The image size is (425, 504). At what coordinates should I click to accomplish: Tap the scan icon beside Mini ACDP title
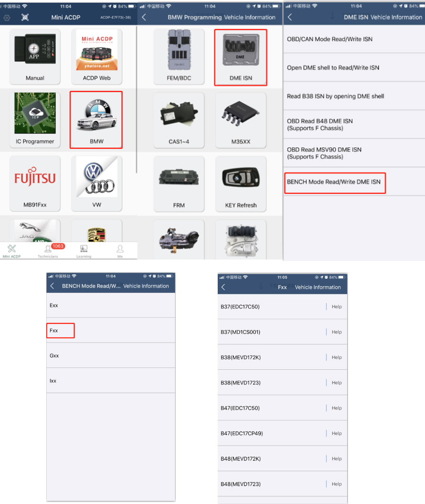pyautogui.click(x=25, y=17)
